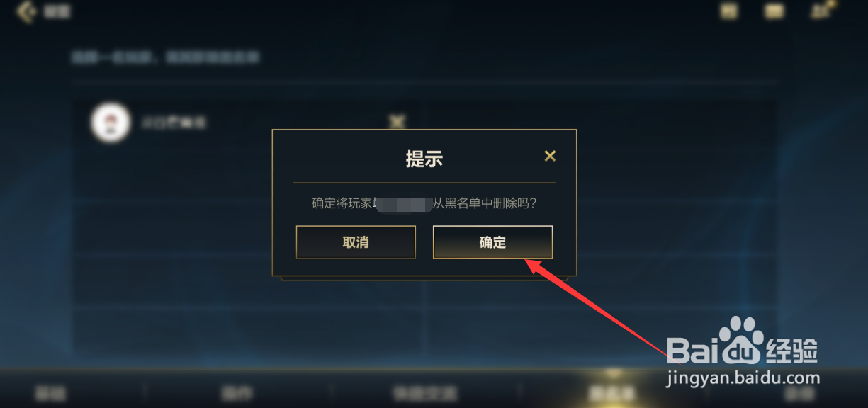Screen dimensions: 868x408
Task: Confirm removal by clicking 确定
Action: coord(492,242)
